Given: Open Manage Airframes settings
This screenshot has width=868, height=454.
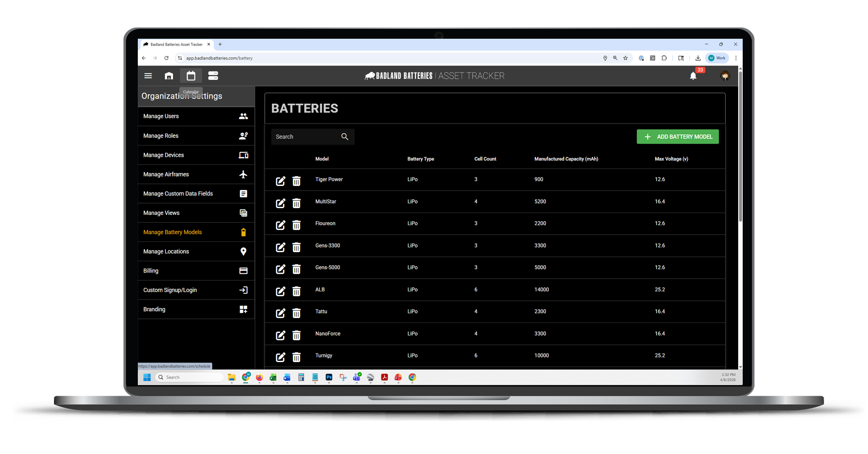Looking at the screenshot, I should [196, 174].
